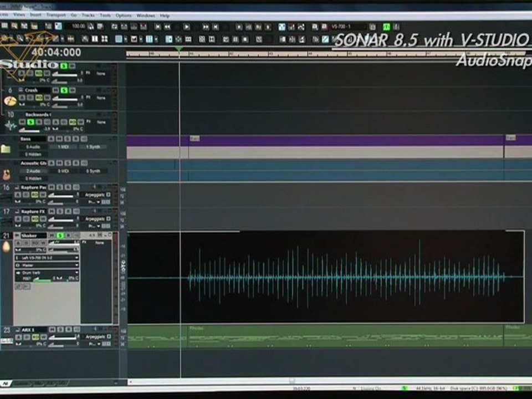Open the Help menu
This screenshot has height=399, width=532.
165,16
